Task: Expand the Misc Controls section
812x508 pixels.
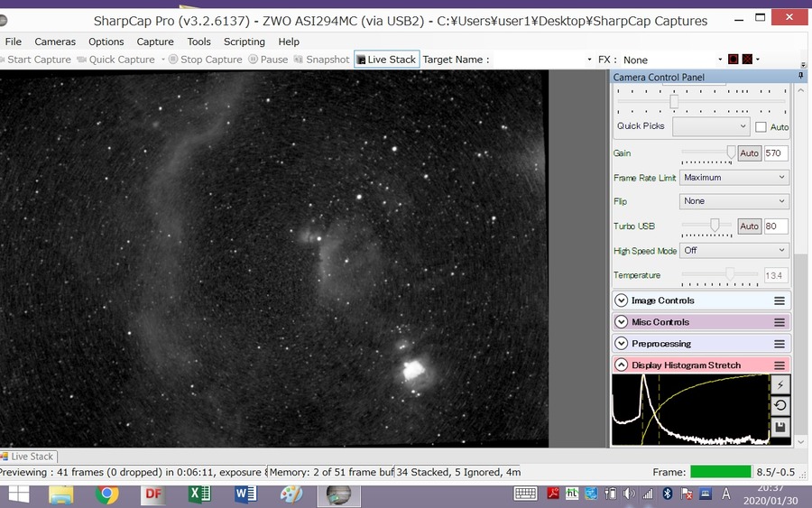Action: tap(621, 322)
